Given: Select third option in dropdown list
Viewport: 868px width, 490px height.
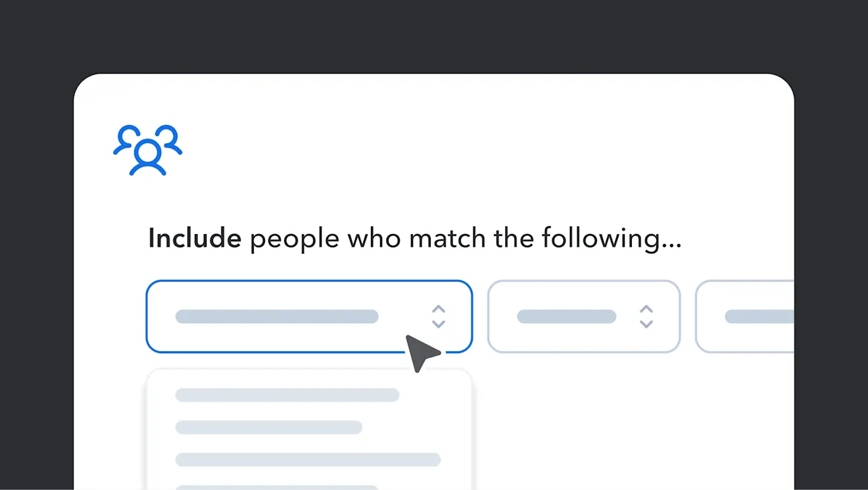Looking at the screenshot, I should click(308, 460).
